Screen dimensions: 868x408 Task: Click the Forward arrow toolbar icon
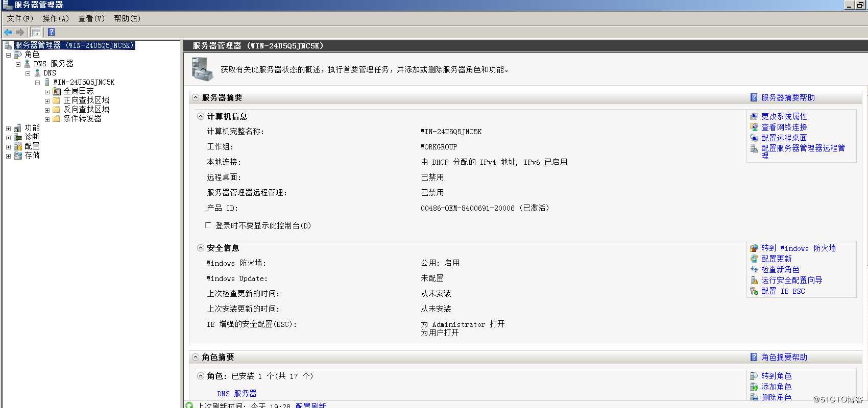tap(20, 32)
